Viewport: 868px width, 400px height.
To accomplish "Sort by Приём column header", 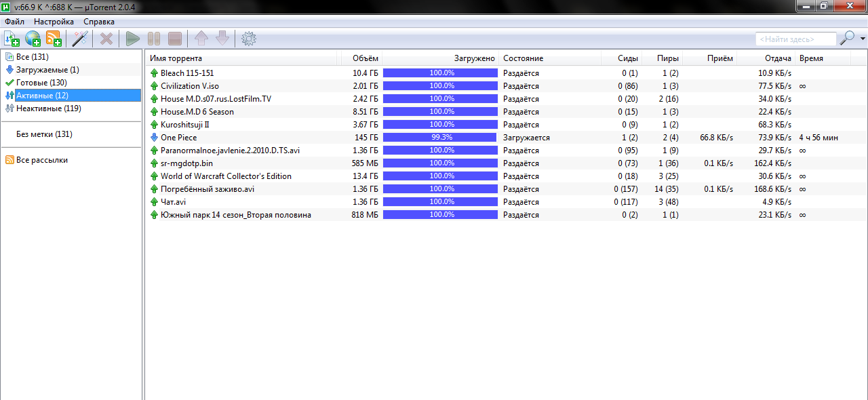I will pyautogui.click(x=709, y=58).
